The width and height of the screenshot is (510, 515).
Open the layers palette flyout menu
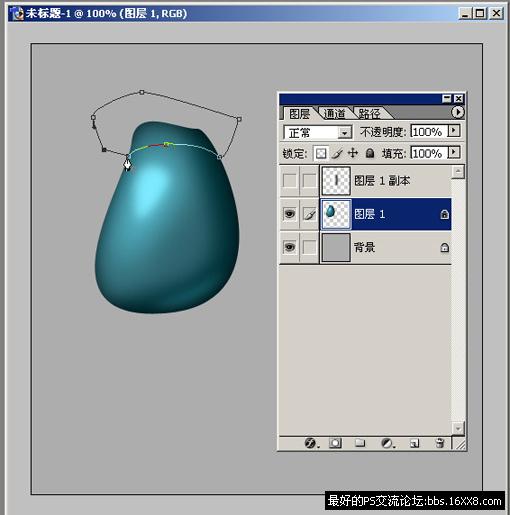458,112
